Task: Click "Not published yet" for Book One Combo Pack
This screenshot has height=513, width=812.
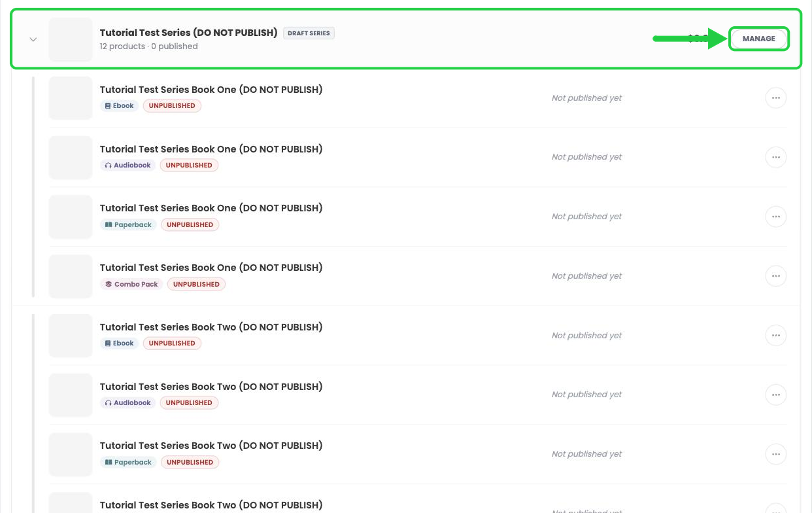Action: (x=586, y=276)
